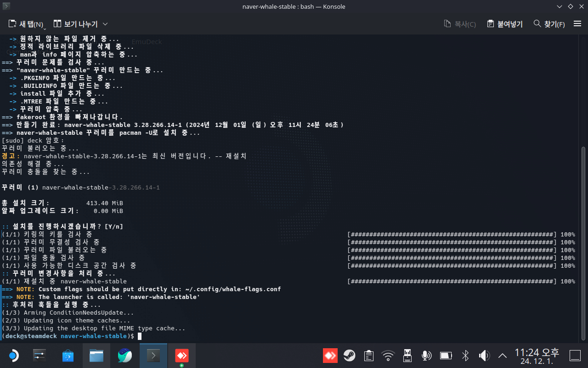Launch Naver Whale browser from the taskbar
Viewport: 588px width, 368px height.
tap(125, 356)
